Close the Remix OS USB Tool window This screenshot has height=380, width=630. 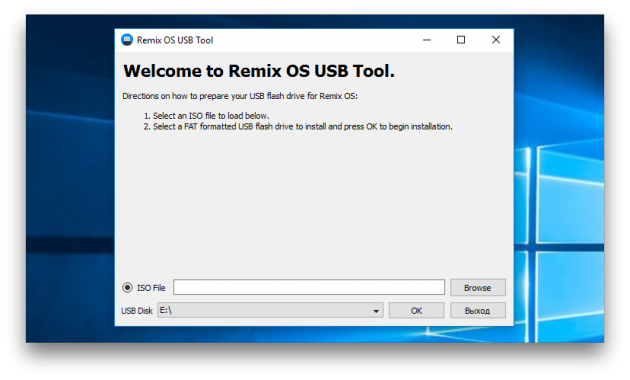[496, 40]
